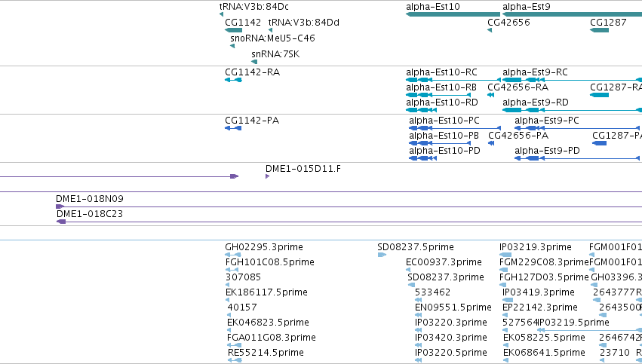Click alpha-Est10-PC protein label
The height and width of the screenshot is (364, 642).
tap(444, 121)
